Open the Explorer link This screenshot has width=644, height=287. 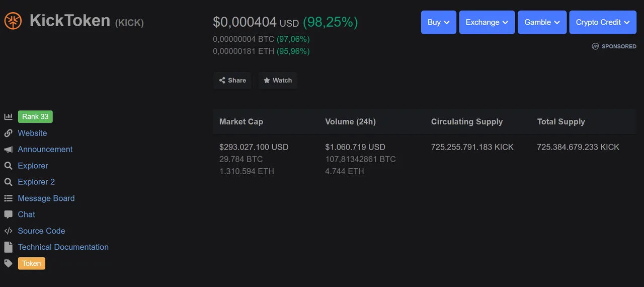(33, 166)
